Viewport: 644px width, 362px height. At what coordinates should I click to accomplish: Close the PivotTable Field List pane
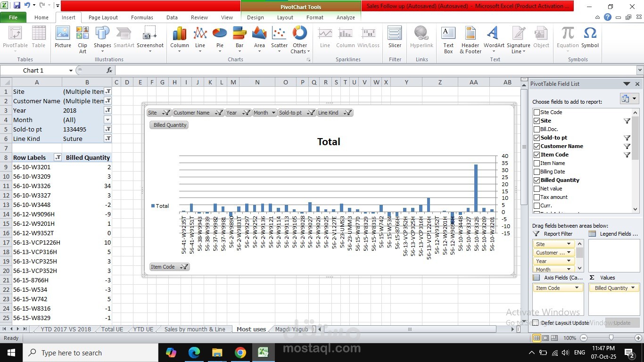point(637,84)
